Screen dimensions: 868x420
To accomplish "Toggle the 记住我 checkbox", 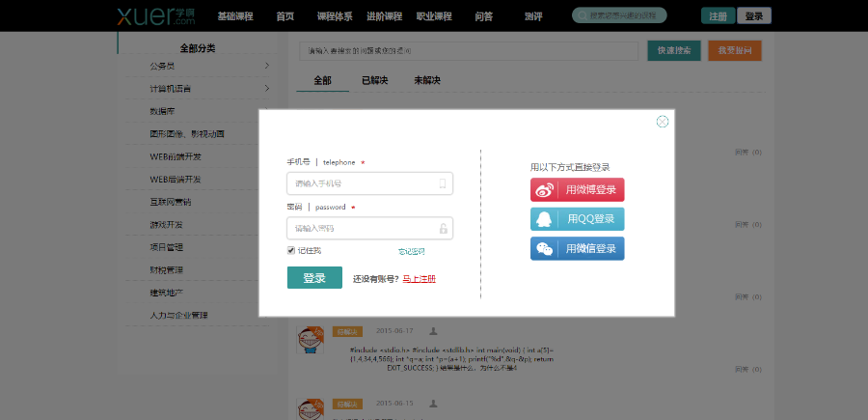I will 290,250.
